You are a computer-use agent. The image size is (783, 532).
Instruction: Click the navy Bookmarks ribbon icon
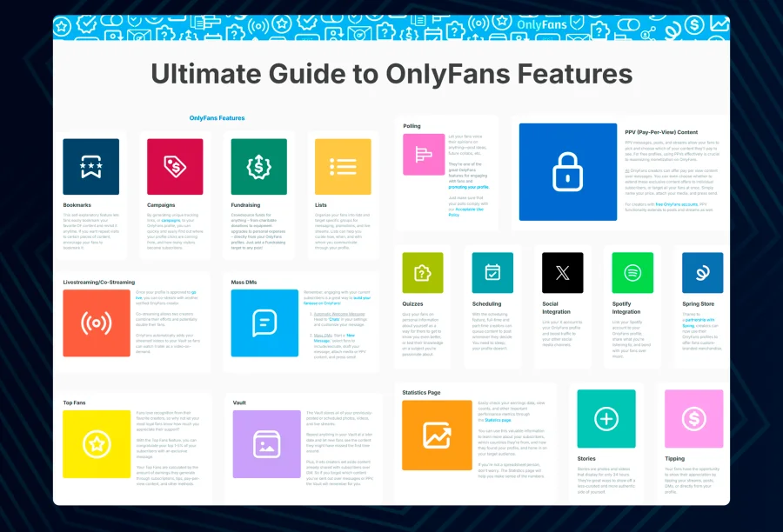[x=90, y=167]
